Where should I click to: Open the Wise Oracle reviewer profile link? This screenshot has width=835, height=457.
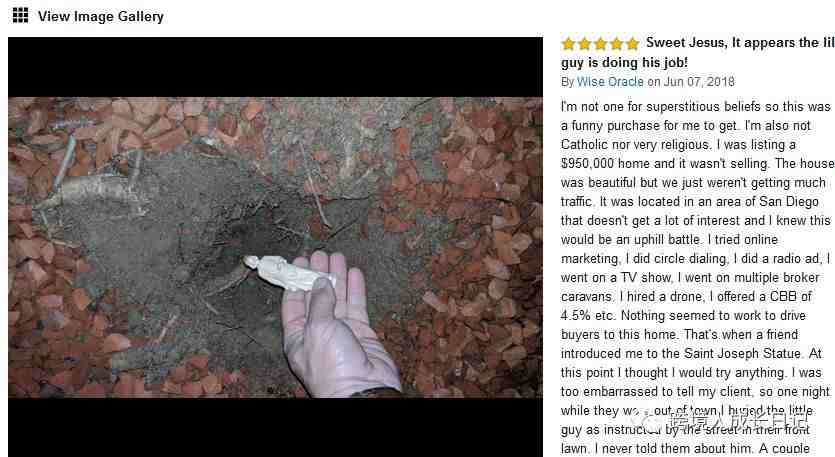pos(610,81)
